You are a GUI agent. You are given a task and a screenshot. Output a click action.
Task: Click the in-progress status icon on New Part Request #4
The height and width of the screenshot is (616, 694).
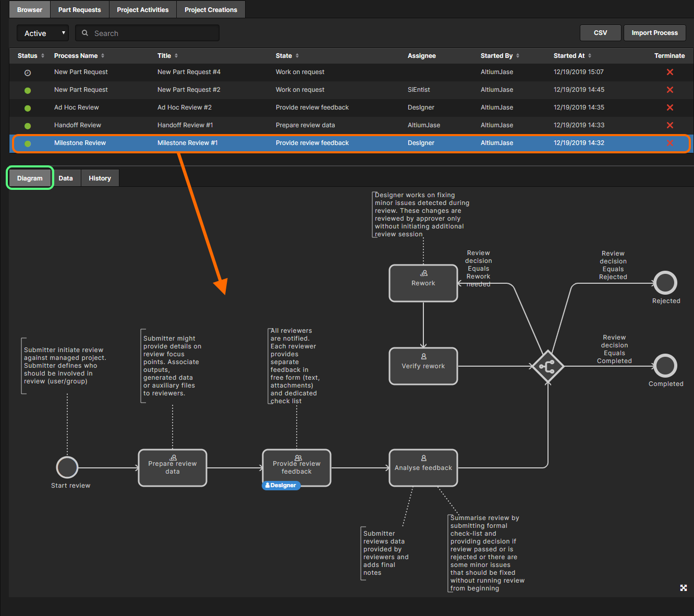tap(27, 72)
